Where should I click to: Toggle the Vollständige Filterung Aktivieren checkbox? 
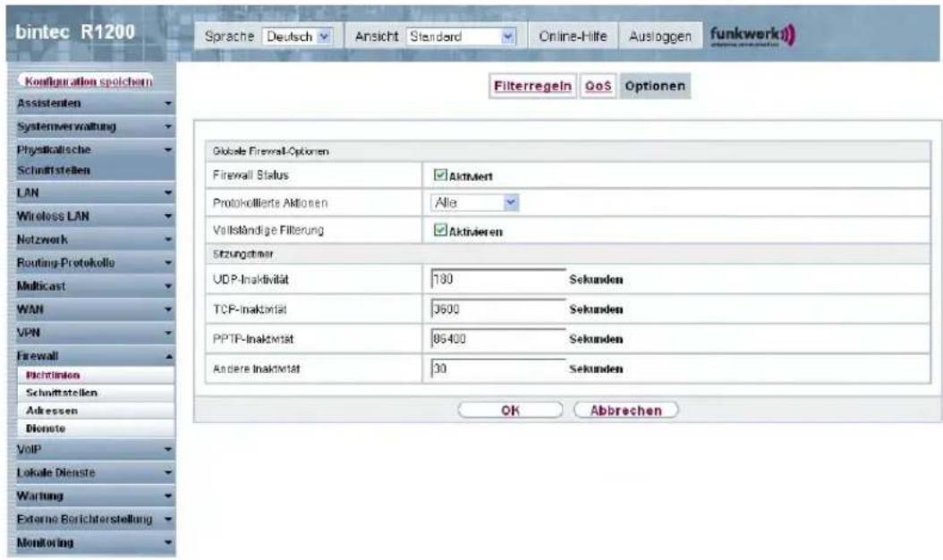click(x=440, y=231)
